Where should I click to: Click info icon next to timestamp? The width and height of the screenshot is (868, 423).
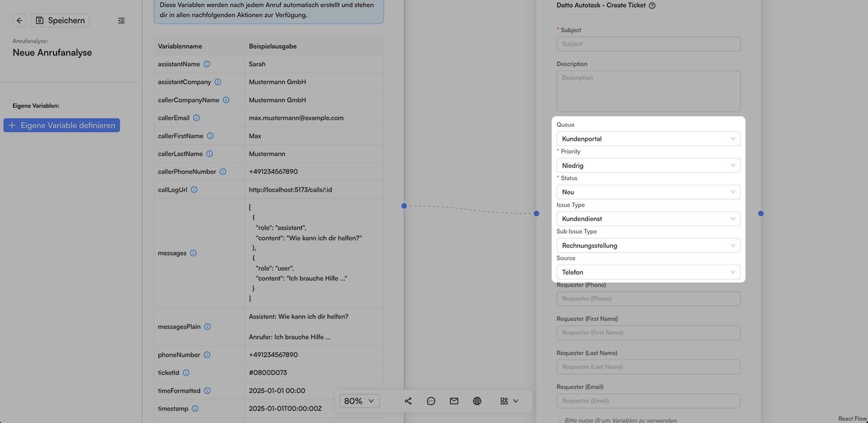tap(195, 409)
